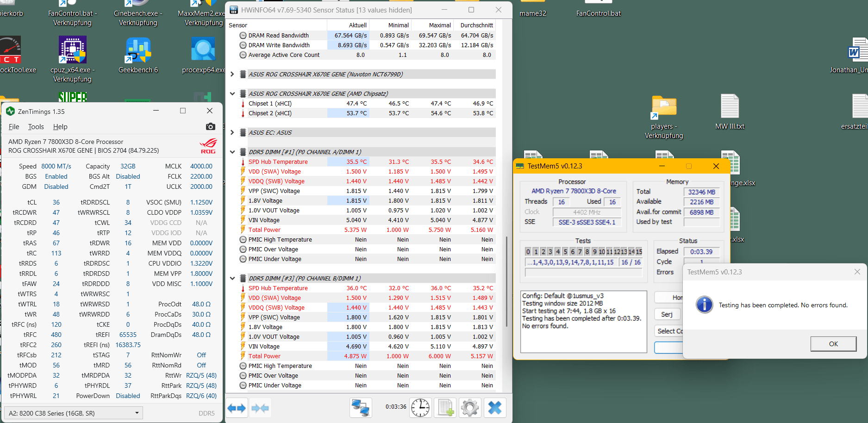Click the ROG logo in ZenTimings
The image size is (868, 423).
point(208,146)
